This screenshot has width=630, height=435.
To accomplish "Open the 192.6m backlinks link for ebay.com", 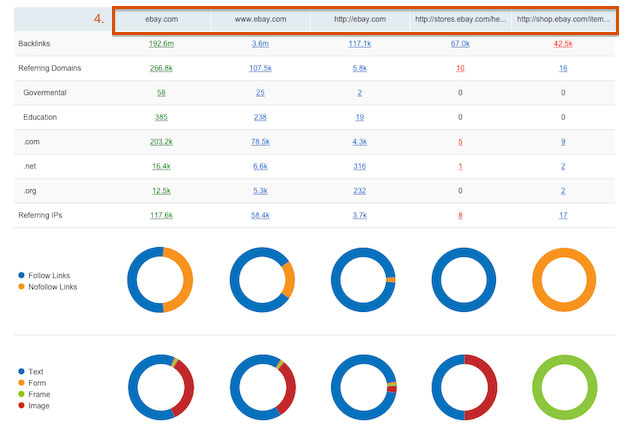I will [x=161, y=44].
